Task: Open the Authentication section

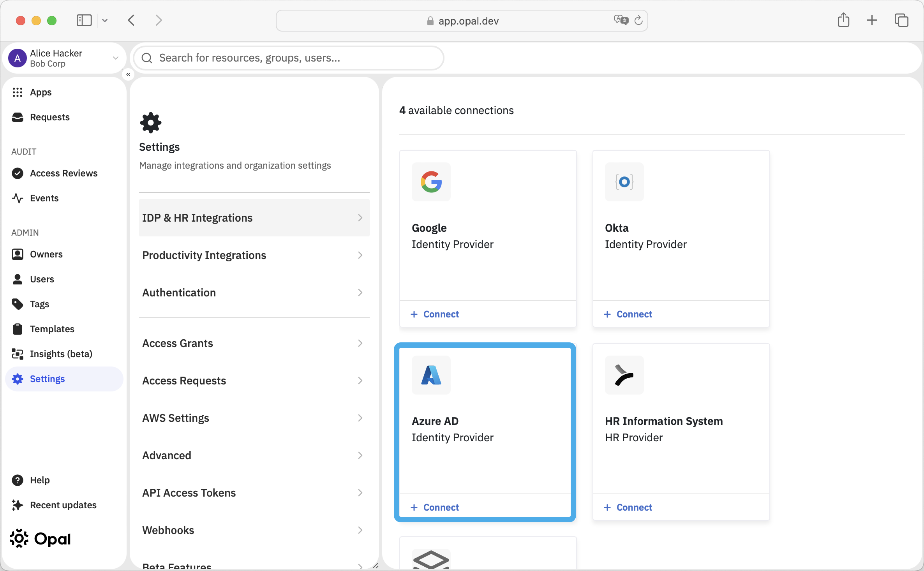Action: 254,293
